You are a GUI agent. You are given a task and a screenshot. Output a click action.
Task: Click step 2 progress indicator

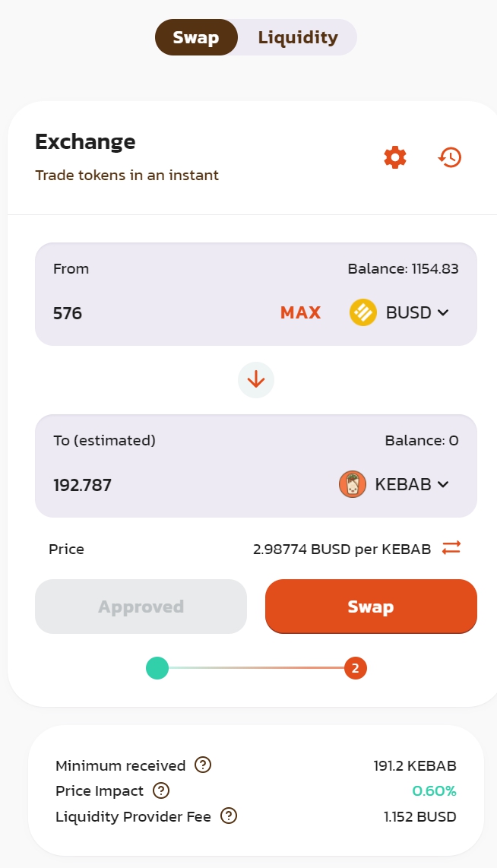coord(355,668)
